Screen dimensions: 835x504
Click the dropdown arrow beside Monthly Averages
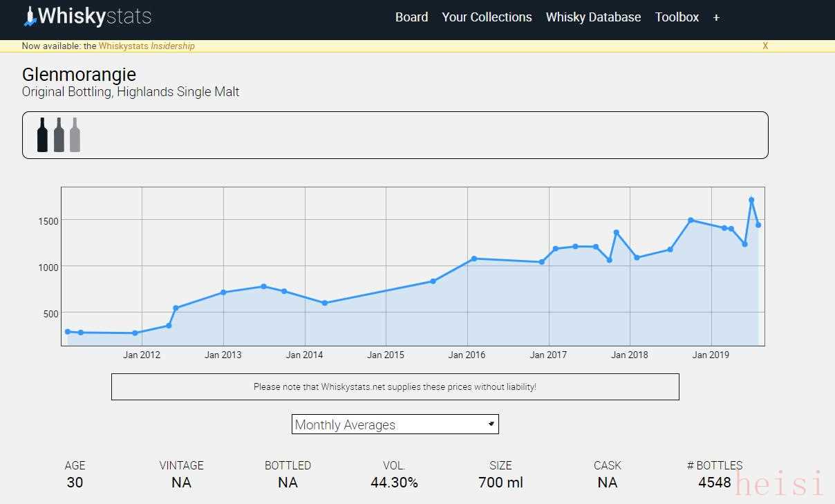[491, 424]
